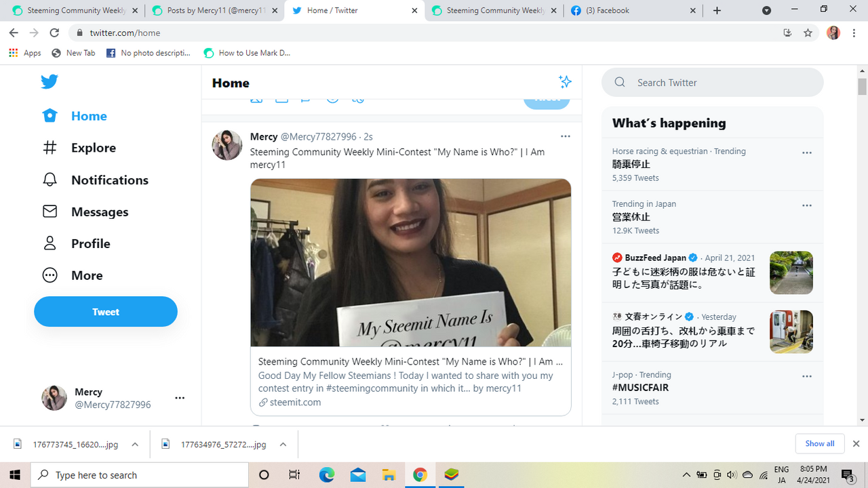Open the Mercy @Mercy77827996 account switcher

[x=113, y=398]
